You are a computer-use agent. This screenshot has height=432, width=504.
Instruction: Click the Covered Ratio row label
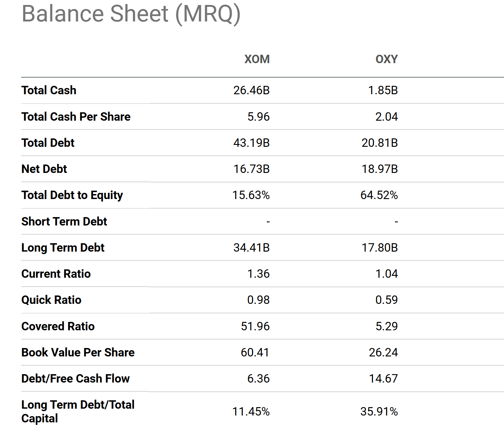58,326
